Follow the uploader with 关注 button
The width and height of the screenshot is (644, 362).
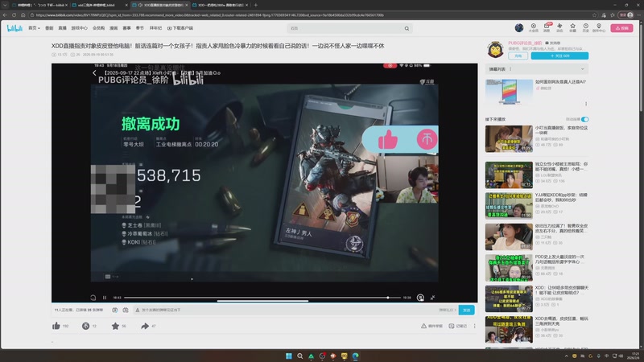point(559,56)
